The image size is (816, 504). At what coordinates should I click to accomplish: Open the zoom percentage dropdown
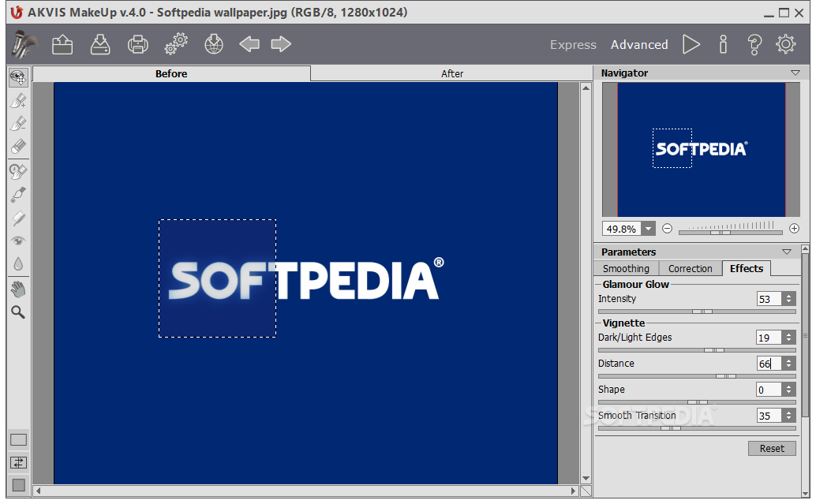[649, 228]
